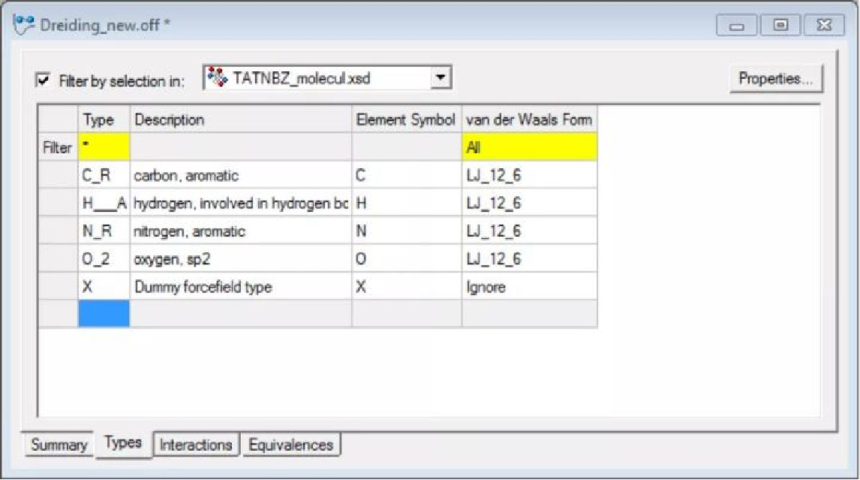
Task: Open the van der Waals filter 'All' cell
Action: [529, 147]
